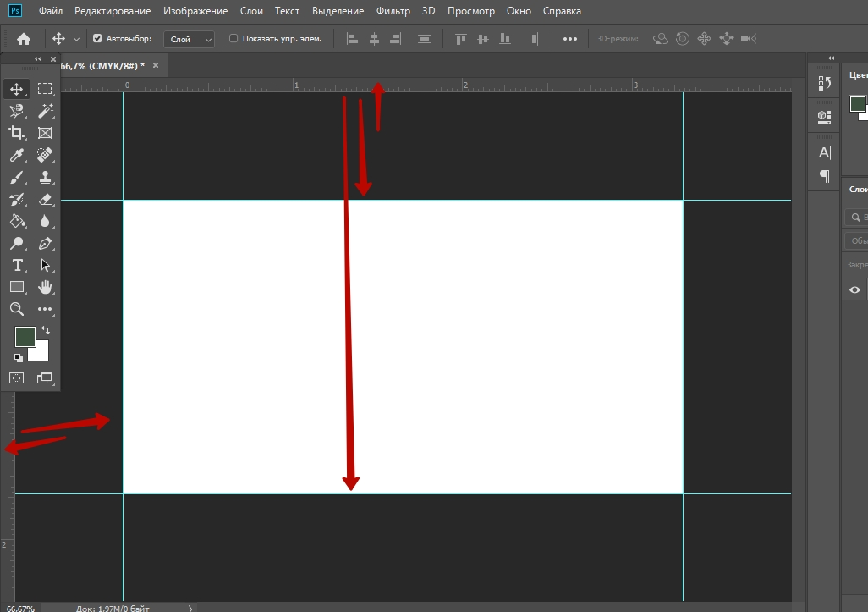Screen dimensions: 868x612
Task: Choose the Horizontal Type tool
Action: click(17, 266)
